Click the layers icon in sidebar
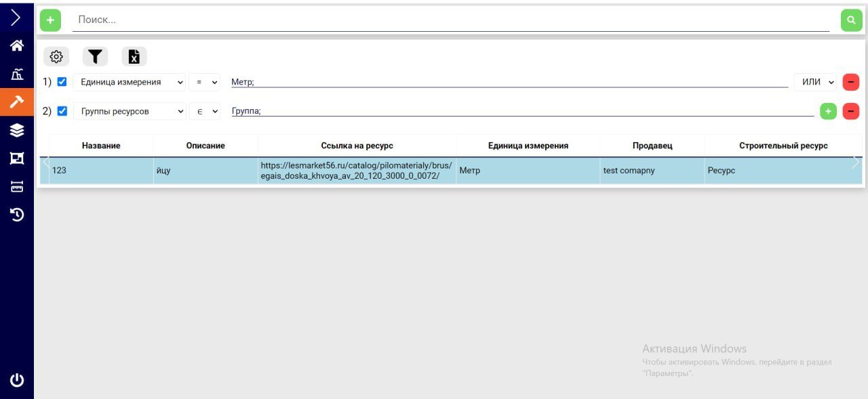This screenshot has width=868, height=399. tap(16, 131)
